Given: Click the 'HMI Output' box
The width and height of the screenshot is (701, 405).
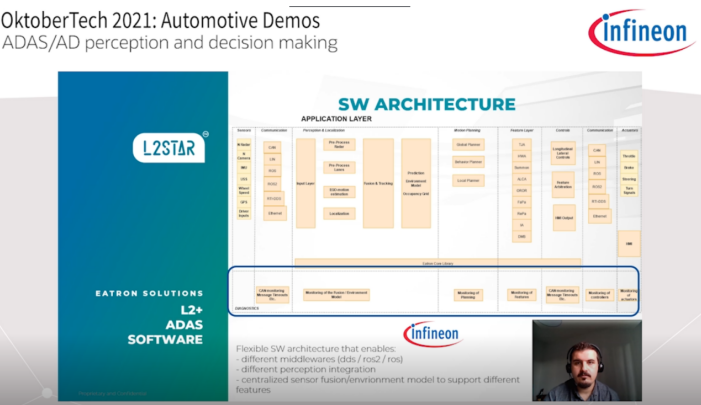Looking at the screenshot, I should [x=564, y=218].
